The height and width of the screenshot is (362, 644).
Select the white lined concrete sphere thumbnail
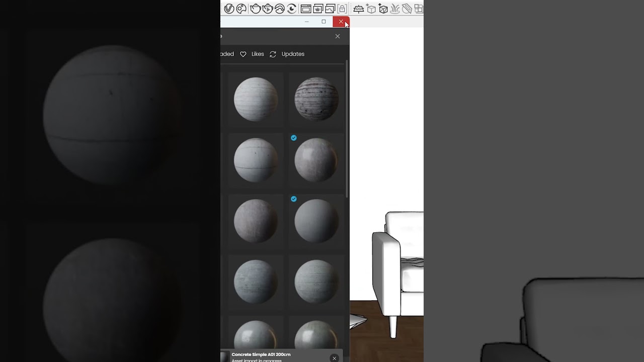pos(256,99)
